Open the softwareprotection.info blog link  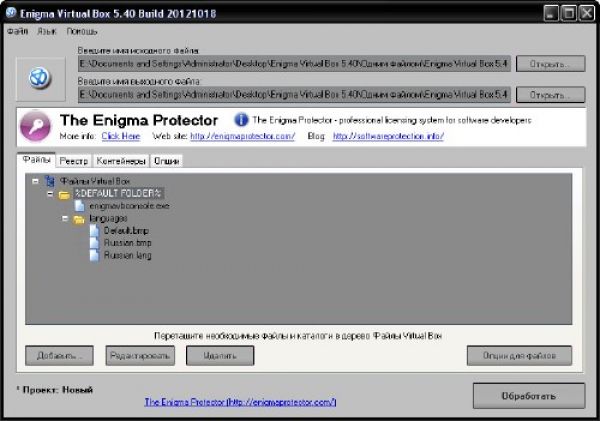coord(388,136)
